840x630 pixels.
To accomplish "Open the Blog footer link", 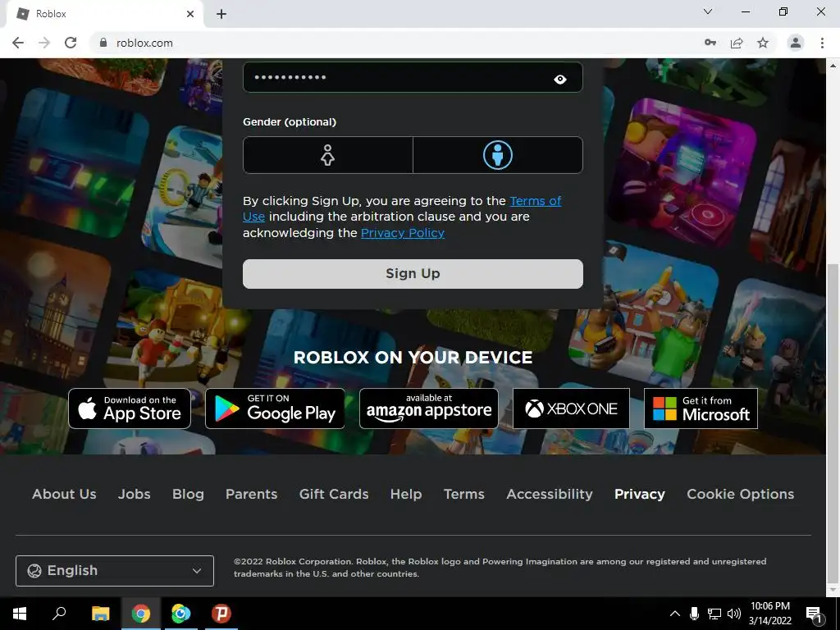I will (x=188, y=494).
